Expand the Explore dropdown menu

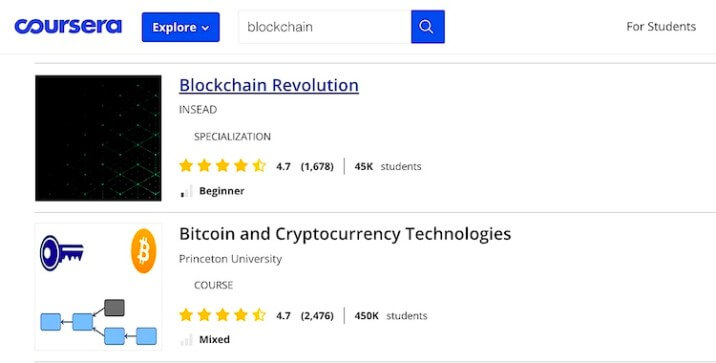pyautogui.click(x=180, y=27)
